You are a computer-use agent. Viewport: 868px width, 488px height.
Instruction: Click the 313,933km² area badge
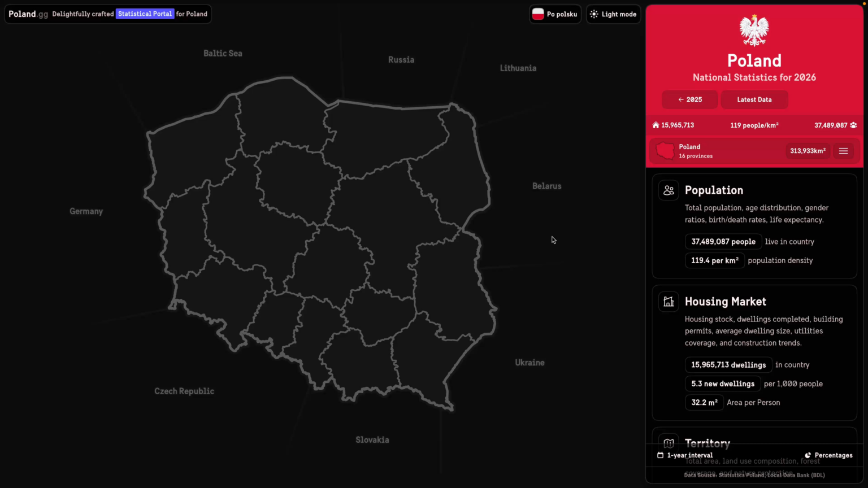point(808,151)
